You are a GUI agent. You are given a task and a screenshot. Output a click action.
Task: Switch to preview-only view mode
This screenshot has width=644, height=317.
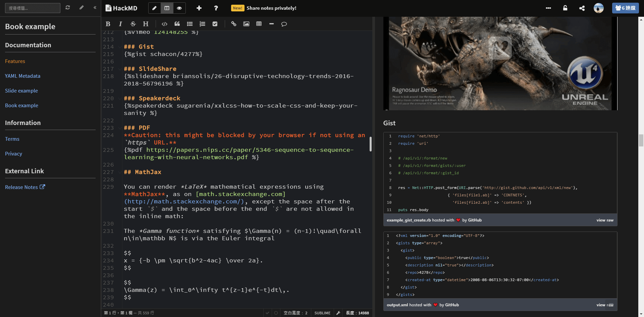point(179,8)
